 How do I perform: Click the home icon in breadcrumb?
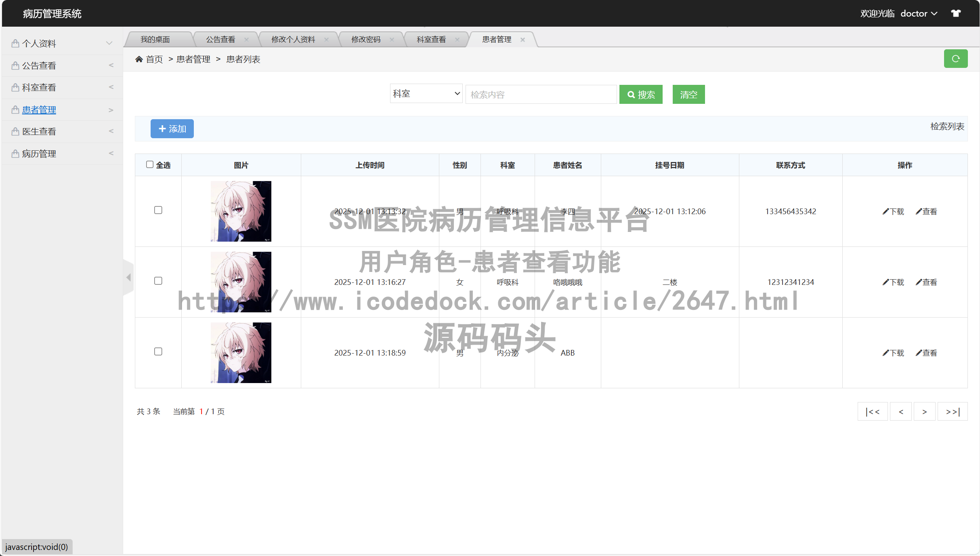(x=139, y=59)
